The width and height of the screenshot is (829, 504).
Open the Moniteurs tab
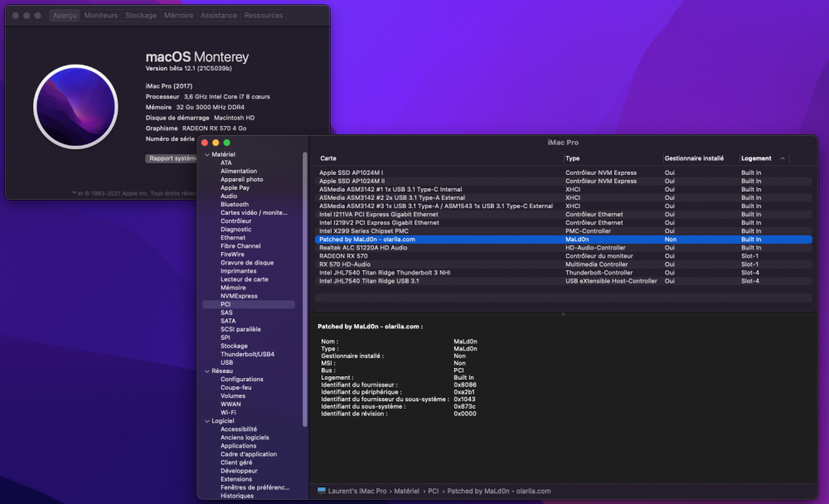pyautogui.click(x=100, y=16)
